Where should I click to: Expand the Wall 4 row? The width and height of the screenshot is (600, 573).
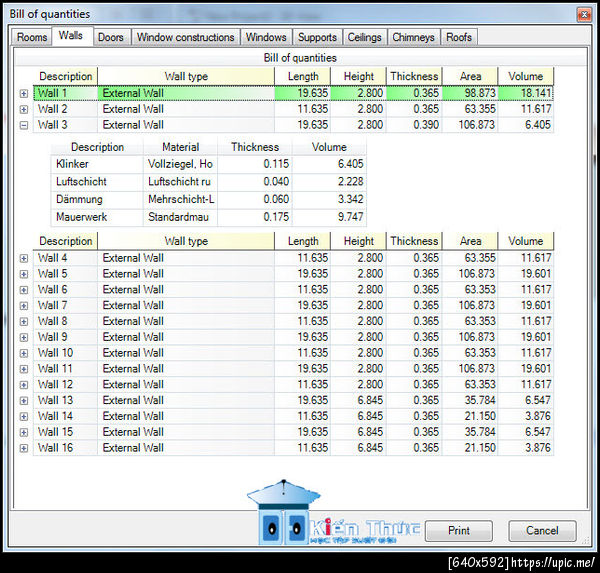(x=24, y=258)
